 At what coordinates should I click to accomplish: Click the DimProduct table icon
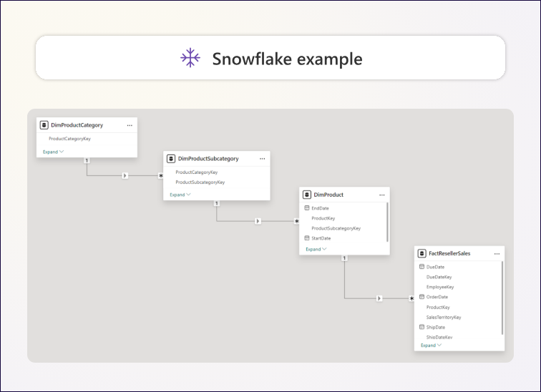click(307, 195)
